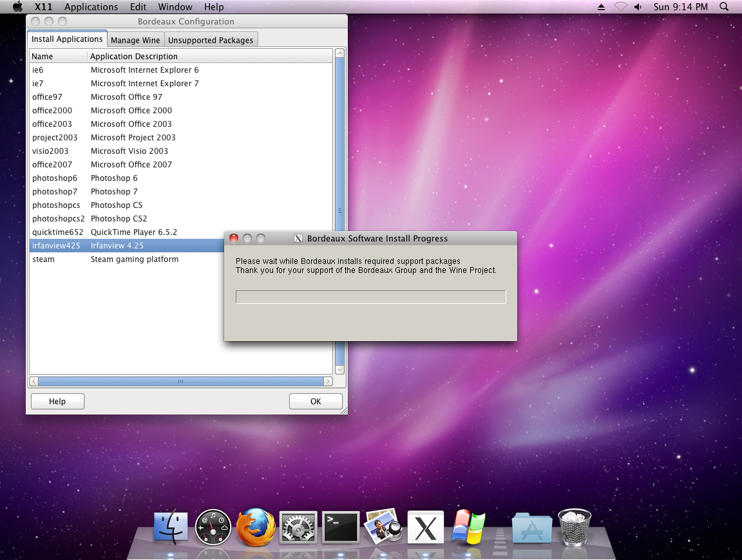Choose the photoshop6 entry

pos(181,178)
